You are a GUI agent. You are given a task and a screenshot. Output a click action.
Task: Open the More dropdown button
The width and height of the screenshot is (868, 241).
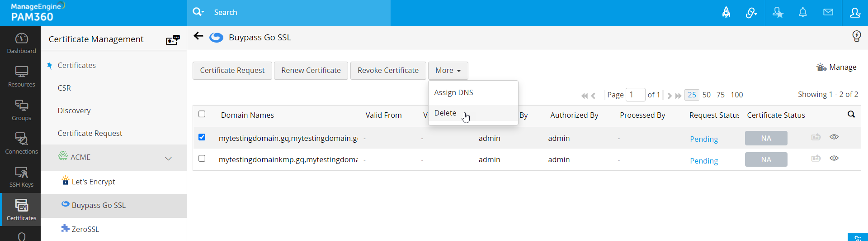(x=448, y=71)
